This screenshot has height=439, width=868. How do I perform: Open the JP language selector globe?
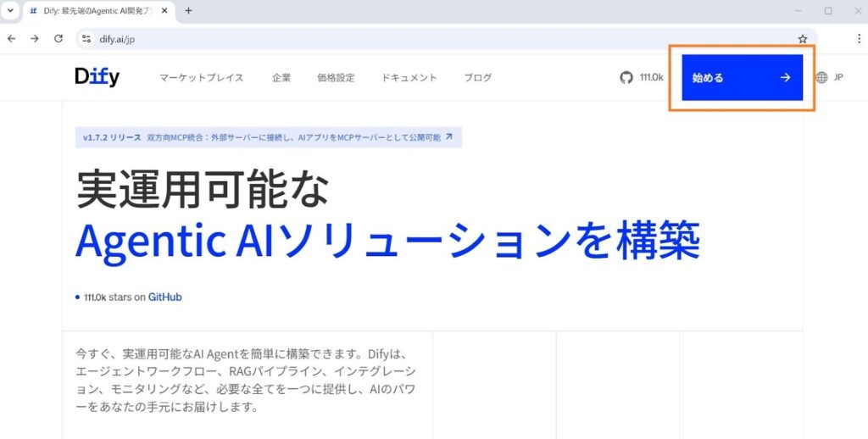click(x=829, y=78)
